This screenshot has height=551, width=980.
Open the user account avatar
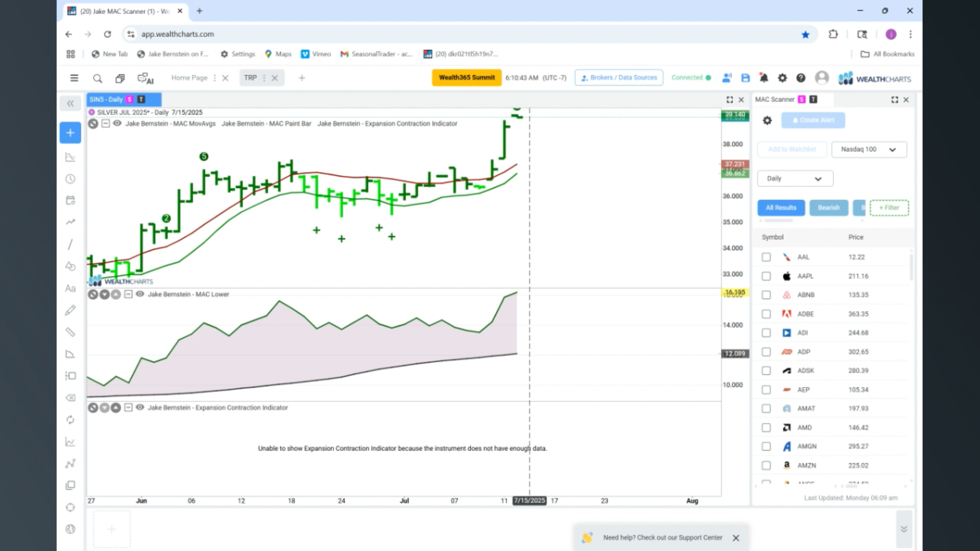[822, 78]
